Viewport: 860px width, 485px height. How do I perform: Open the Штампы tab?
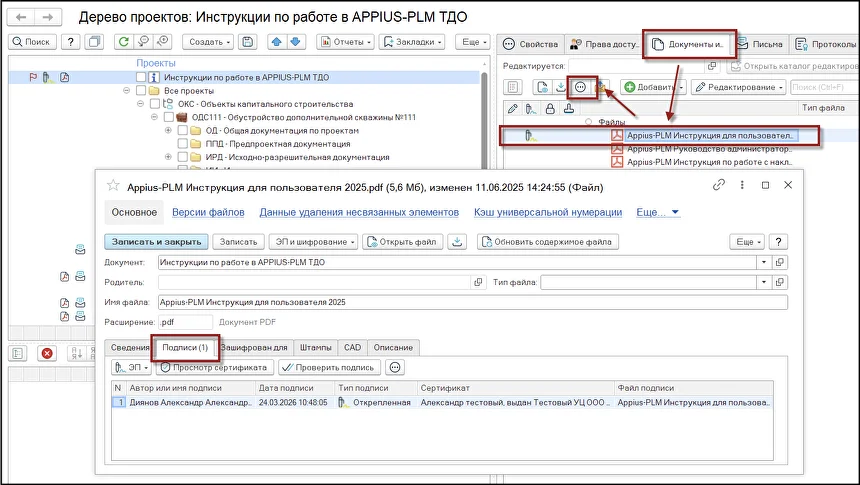(x=315, y=347)
